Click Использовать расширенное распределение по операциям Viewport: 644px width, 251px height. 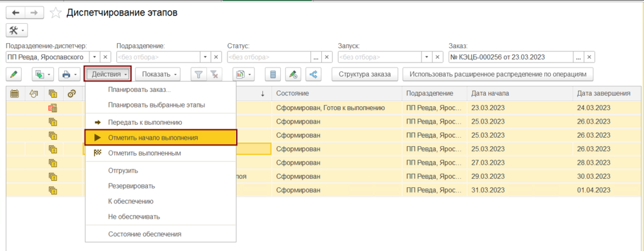coord(498,75)
